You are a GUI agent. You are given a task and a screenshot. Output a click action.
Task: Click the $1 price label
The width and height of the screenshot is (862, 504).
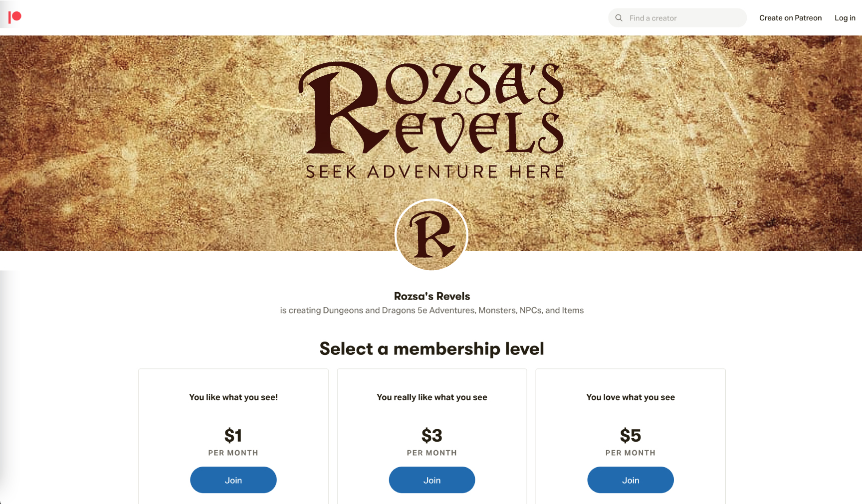pos(233,435)
